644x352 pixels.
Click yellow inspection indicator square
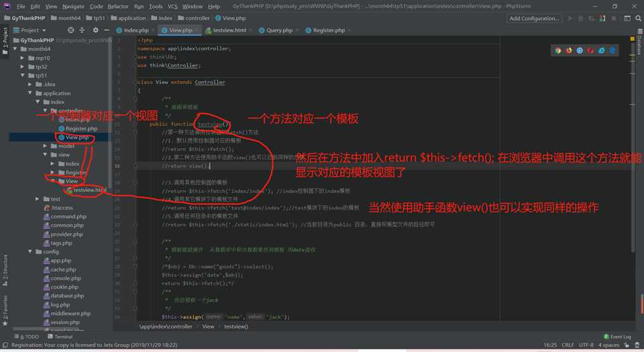click(632, 39)
